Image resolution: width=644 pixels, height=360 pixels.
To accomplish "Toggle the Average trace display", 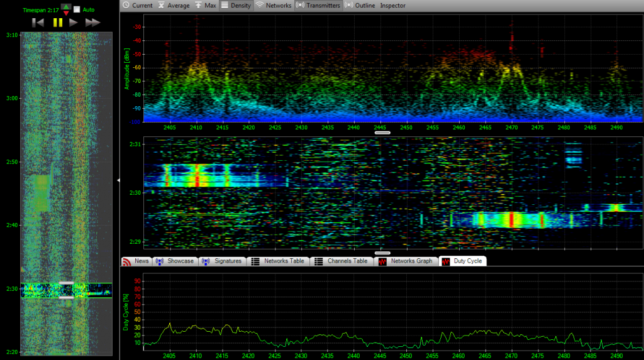I will 172,6.
